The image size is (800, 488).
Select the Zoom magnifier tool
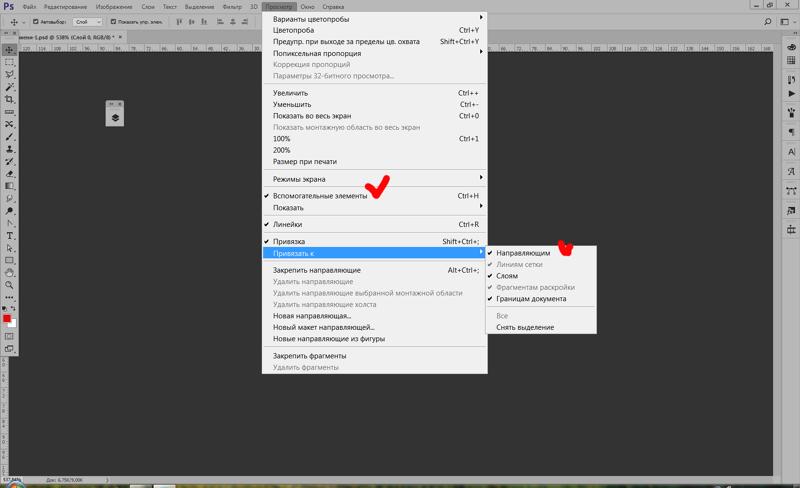(x=9, y=285)
